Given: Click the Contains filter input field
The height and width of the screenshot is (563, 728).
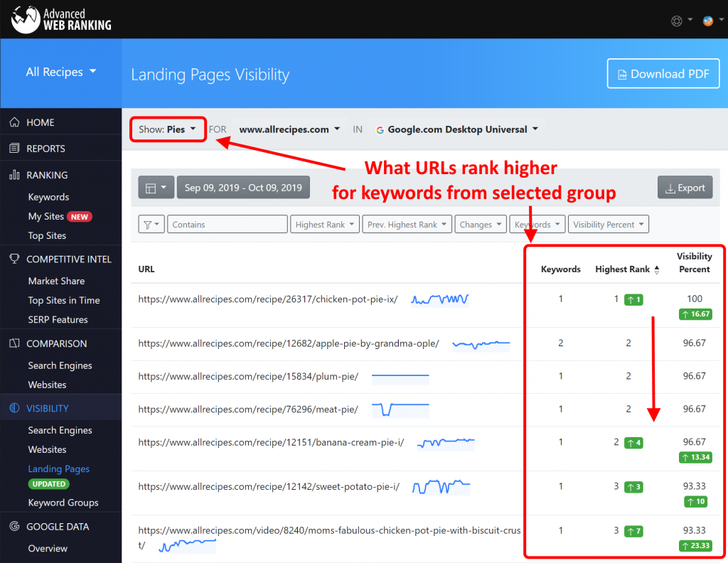Looking at the screenshot, I should click(227, 225).
